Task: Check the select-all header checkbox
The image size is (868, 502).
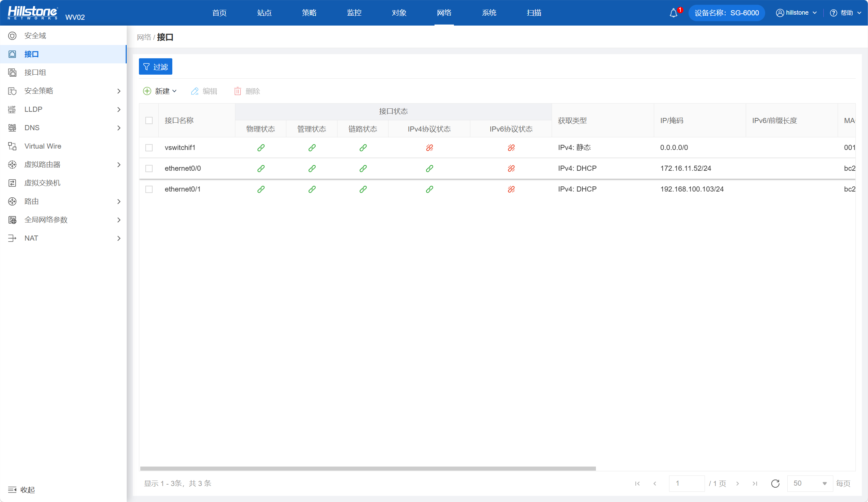Action: point(149,120)
